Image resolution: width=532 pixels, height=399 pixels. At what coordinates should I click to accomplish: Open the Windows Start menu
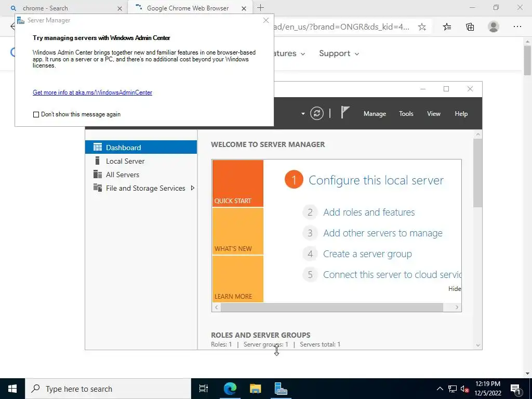(12, 389)
